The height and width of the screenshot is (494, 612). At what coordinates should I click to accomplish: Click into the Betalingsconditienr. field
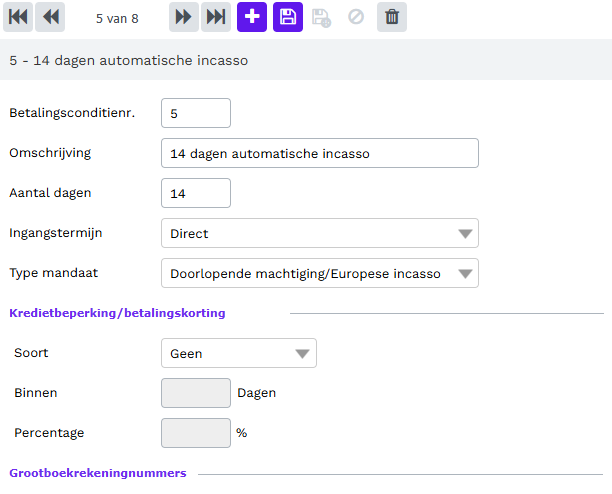coord(196,114)
